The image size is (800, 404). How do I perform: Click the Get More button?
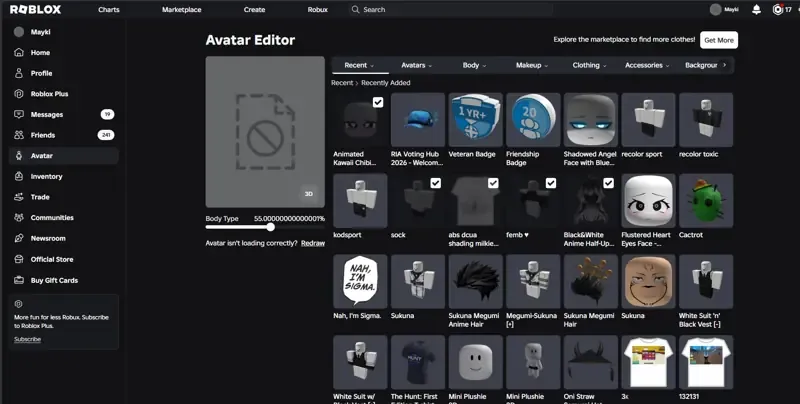pos(719,40)
